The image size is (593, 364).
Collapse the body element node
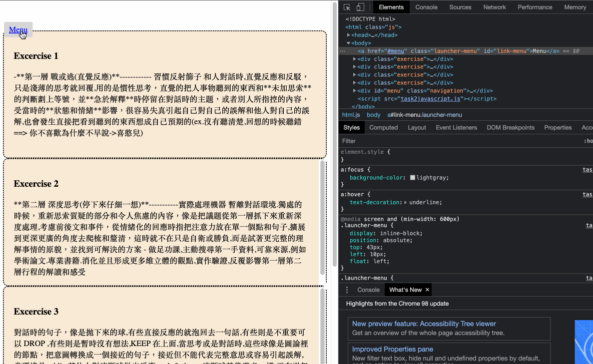click(x=349, y=43)
